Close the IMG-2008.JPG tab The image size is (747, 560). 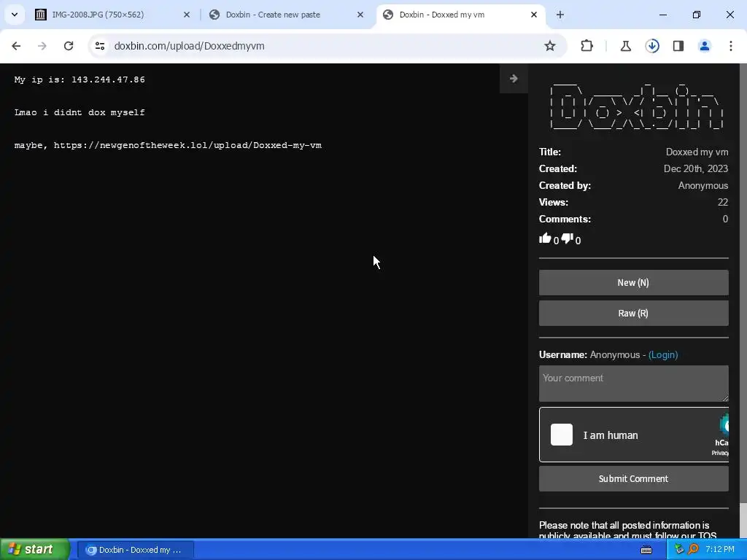click(187, 15)
